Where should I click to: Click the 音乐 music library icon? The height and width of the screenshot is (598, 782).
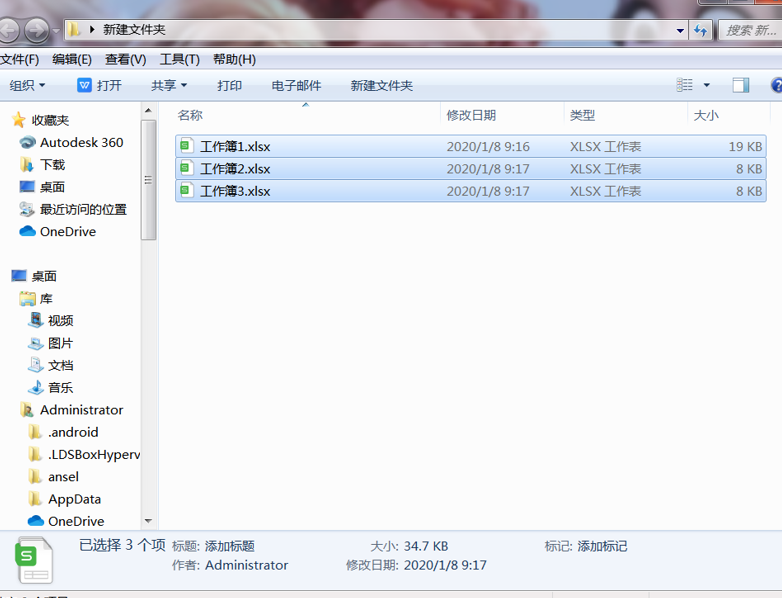tap(35, 388)
